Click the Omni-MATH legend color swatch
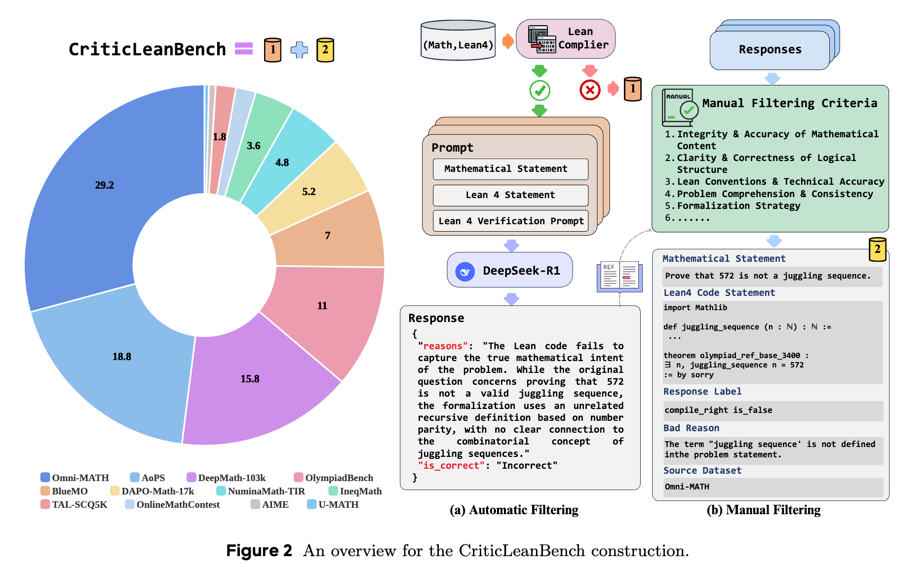Image resolution: width=924 pixels, height=569 pixels. tap(45, 478)
